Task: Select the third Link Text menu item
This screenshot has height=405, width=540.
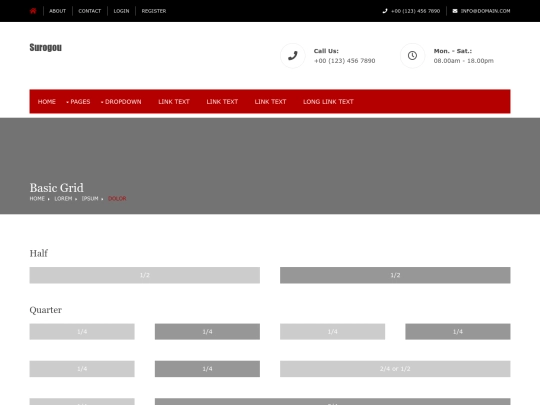Action: point(270,102)
